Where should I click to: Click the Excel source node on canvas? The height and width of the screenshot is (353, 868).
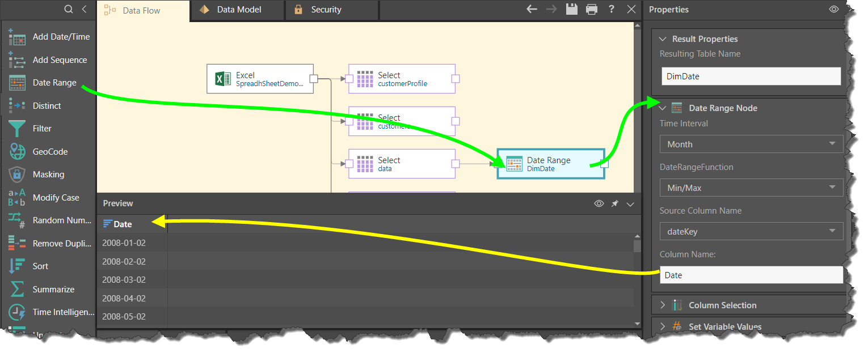(x=260, y=79)
